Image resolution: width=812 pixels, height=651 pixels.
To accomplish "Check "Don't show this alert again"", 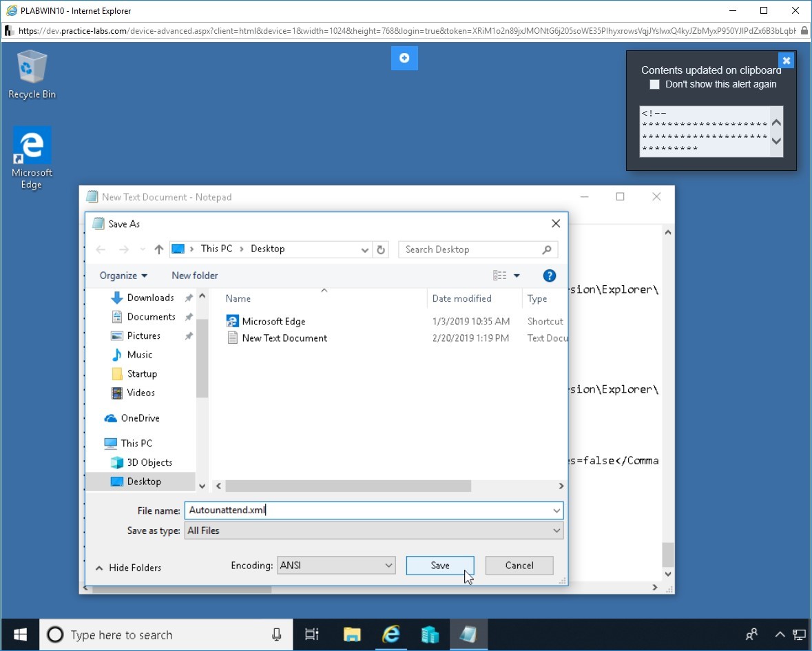I will click(x=654, y=85).
